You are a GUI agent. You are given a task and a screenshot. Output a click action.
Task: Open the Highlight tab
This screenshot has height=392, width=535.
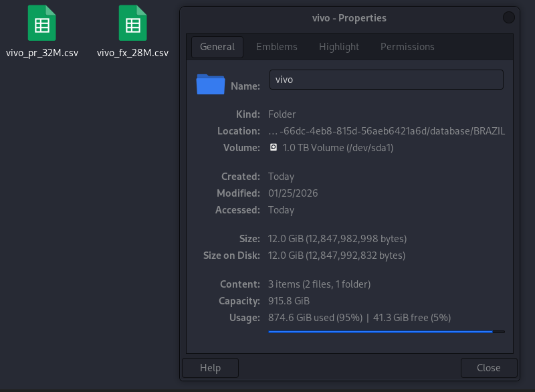339,47
